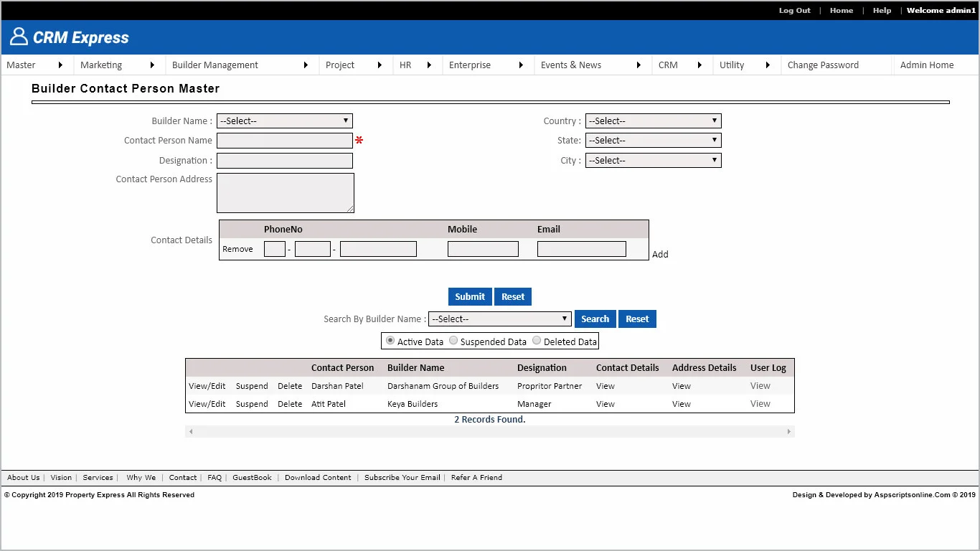
Task: Click the table horizontal scrollbar left arrow
Action: click(x=191, y=432)
